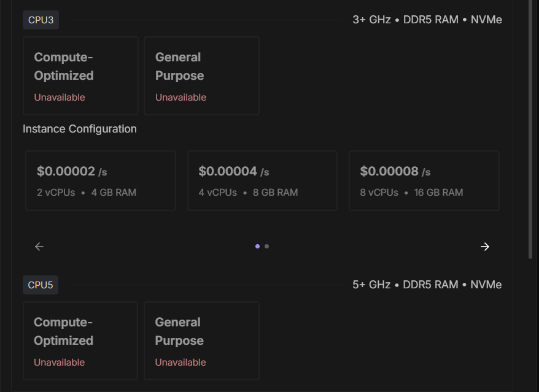The image size is (539, 392).
Task: Click the Instance Configuration heading
Action: (x=80, y=129)
